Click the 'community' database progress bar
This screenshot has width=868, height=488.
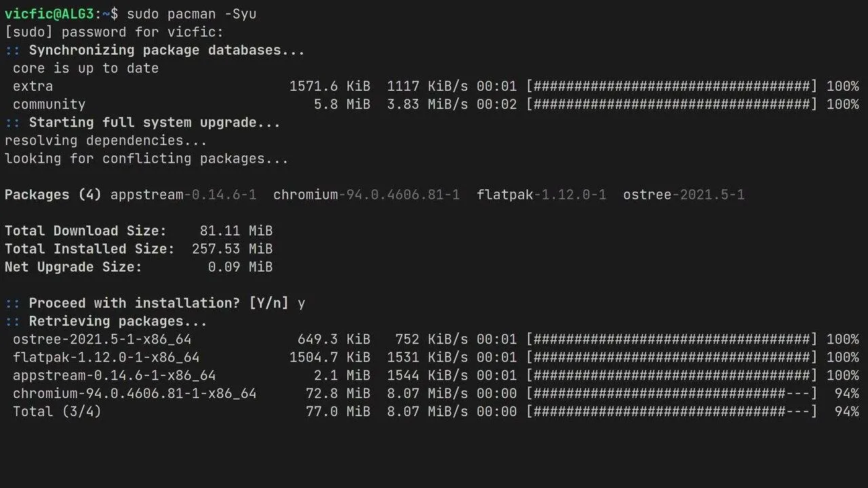pos(672,104)
